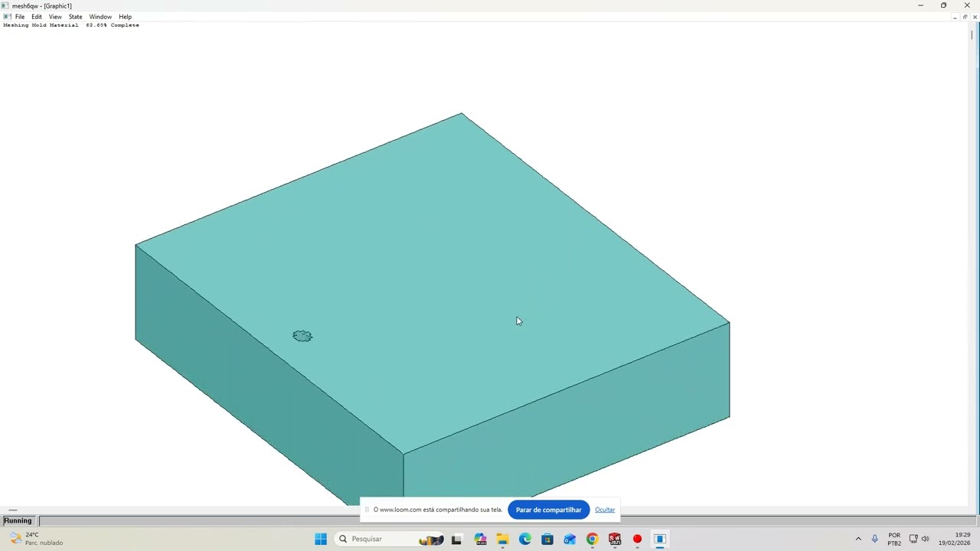Open network settings in system tray
Viewport: 980px width, 551px height.
[x=913, y=539]
